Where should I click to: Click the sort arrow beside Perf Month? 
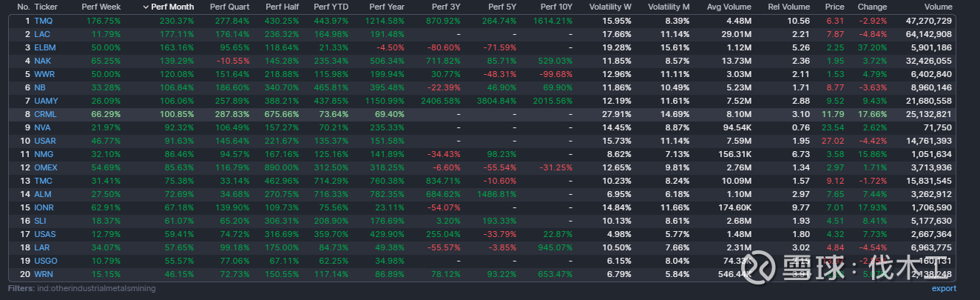[x=145, y=7]
